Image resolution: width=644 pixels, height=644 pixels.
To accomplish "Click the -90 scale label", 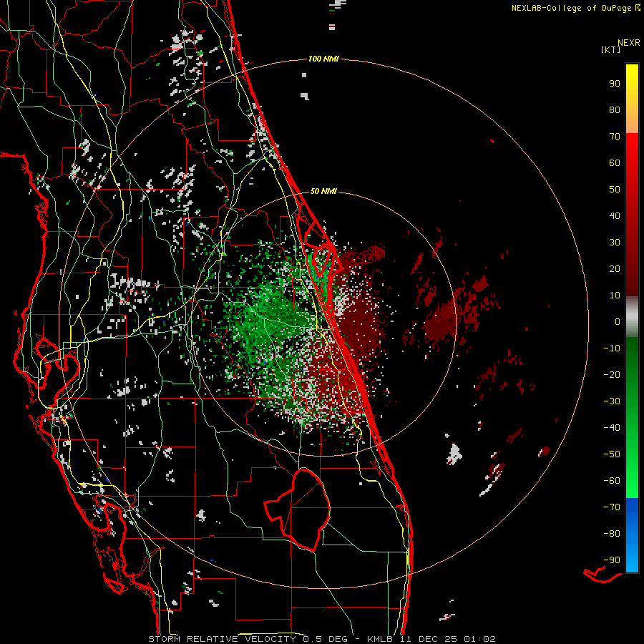I will pos(612,560).
